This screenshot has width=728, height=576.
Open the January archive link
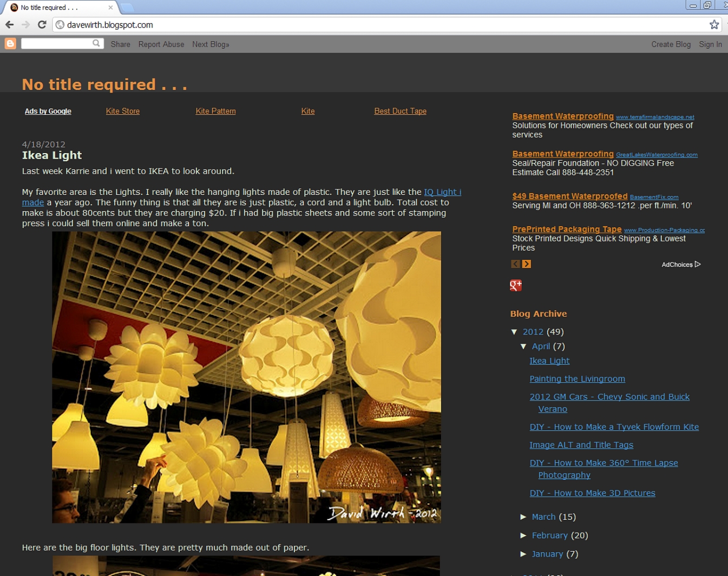coord(547,554)
